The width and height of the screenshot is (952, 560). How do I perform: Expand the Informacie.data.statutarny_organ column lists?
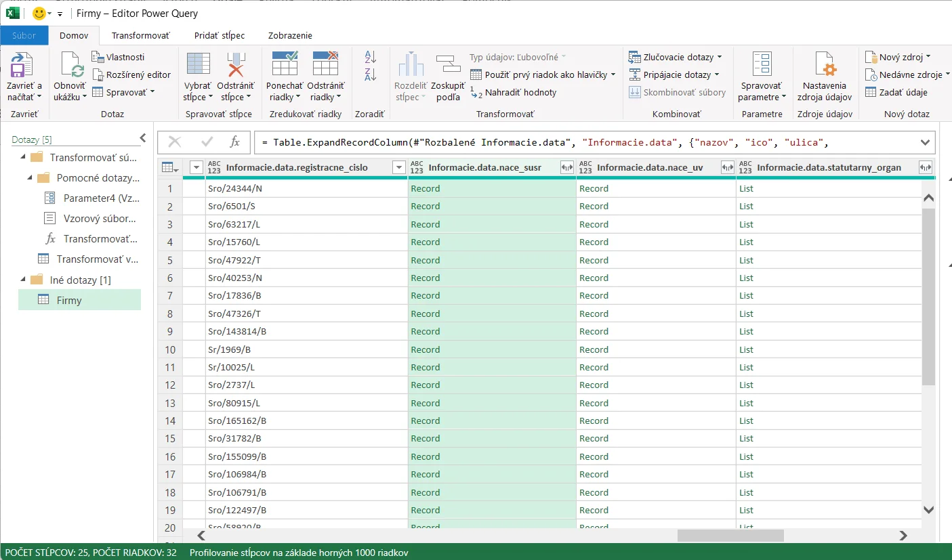click(925, 168)
